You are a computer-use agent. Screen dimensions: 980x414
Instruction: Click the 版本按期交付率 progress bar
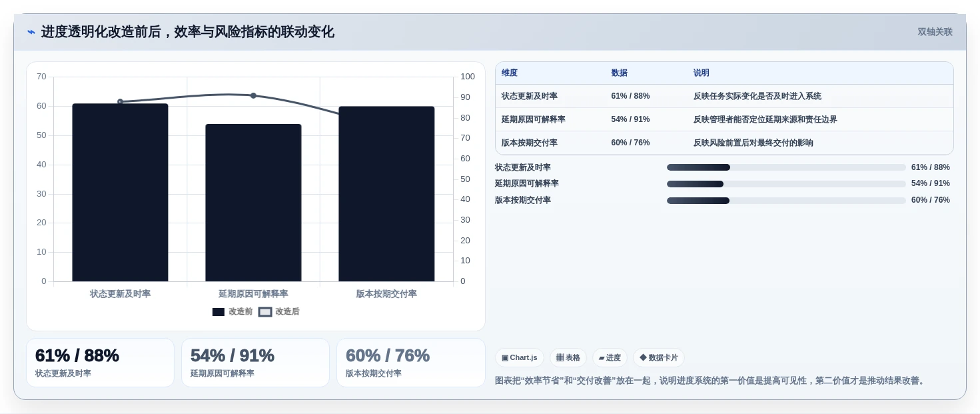point(786,201)
